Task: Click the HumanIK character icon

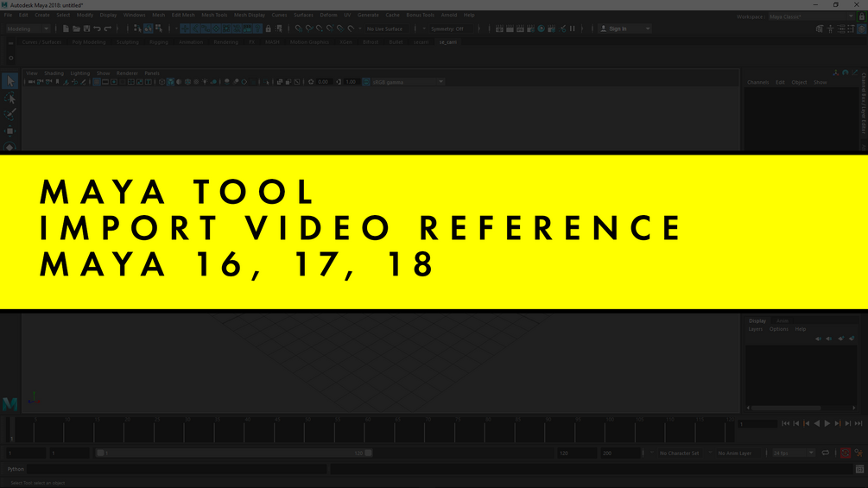Action: [x=830, y=29]
